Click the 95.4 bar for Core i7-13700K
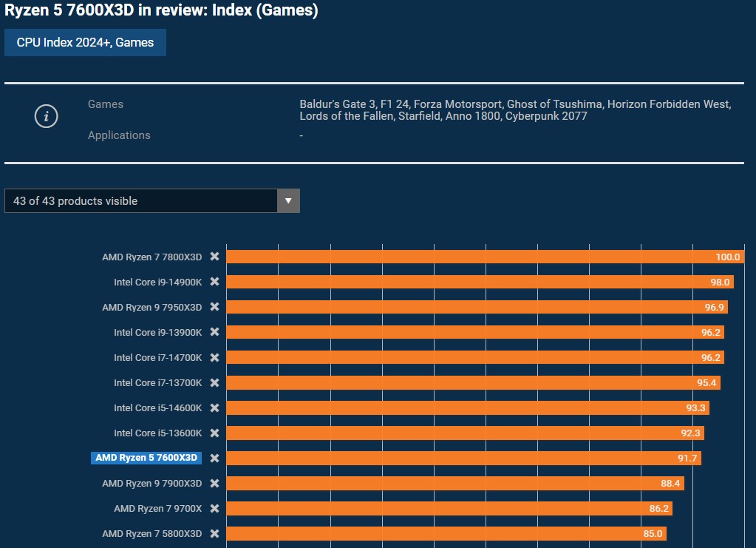 click(x=473, y=382)
